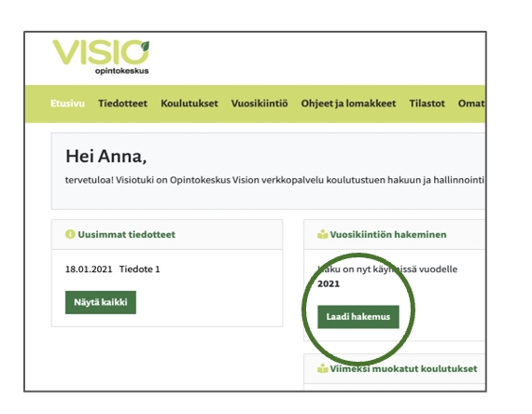Go to Tiedotteet in the navigation bar

click(122, 103)
